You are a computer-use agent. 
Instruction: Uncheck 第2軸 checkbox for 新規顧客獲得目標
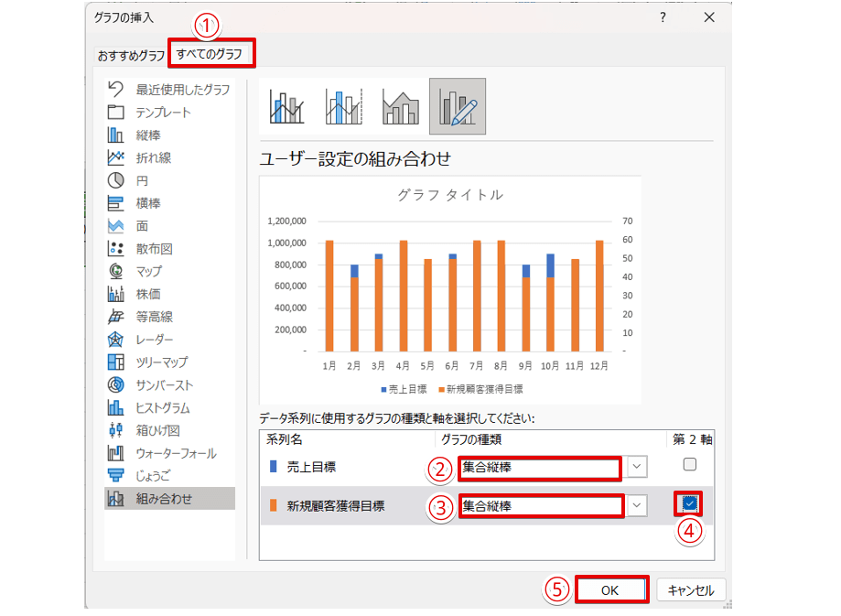[690, 503]
